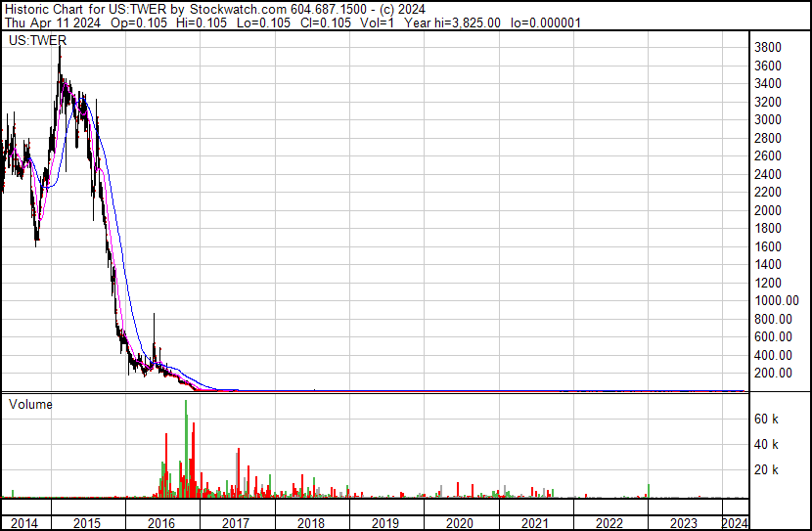Select the 2018 year label
812x531 pixels.
coord(311,523)
